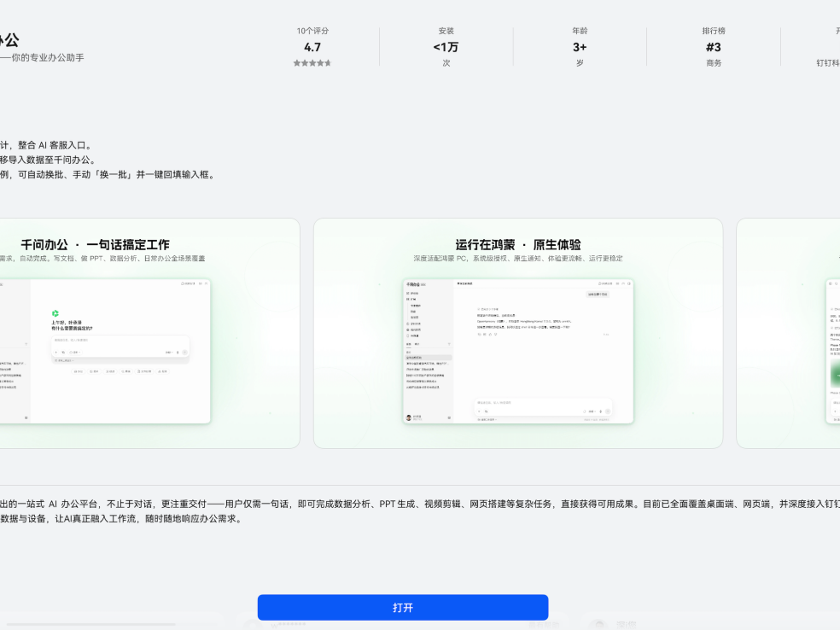Click the five-star rating icons under 4.7

click(x=312, y=63)
